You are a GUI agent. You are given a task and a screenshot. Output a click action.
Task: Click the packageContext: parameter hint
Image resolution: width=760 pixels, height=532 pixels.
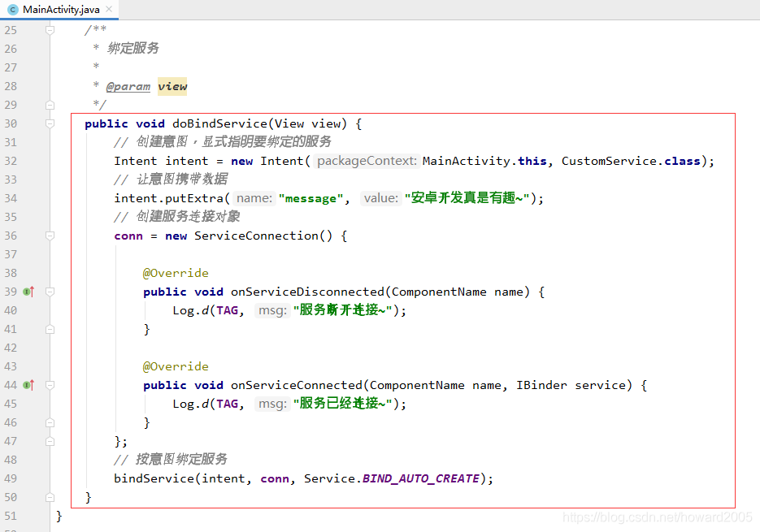(x=367, y=161)
